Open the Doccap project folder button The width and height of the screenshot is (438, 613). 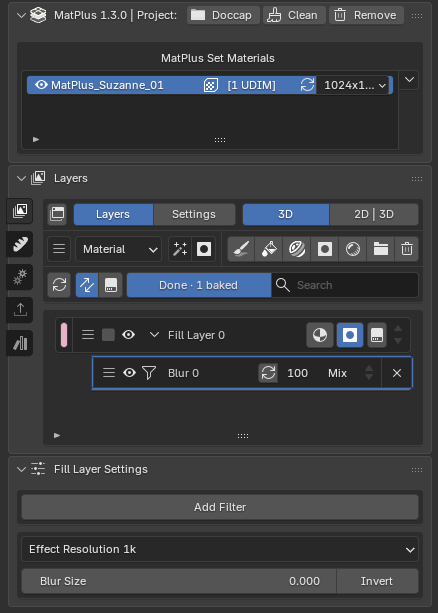pyautogui.click(x=223, y=15)
